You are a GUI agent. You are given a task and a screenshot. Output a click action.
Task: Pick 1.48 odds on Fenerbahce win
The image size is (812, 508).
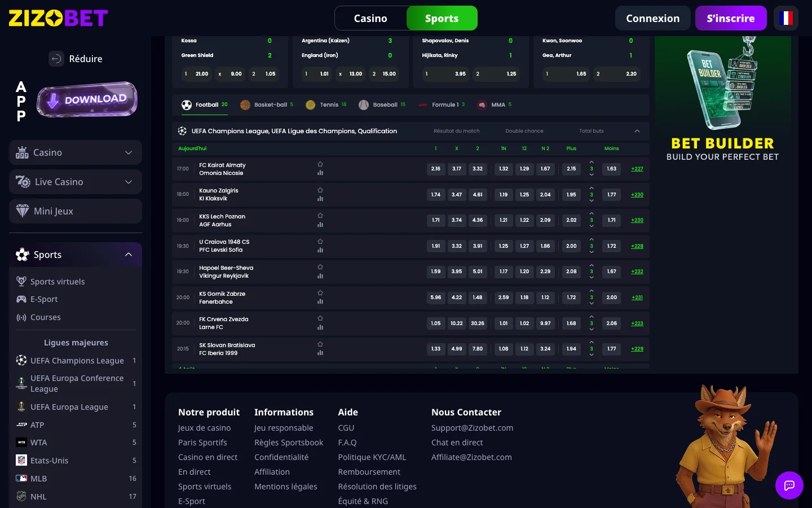tap(478, 297)
